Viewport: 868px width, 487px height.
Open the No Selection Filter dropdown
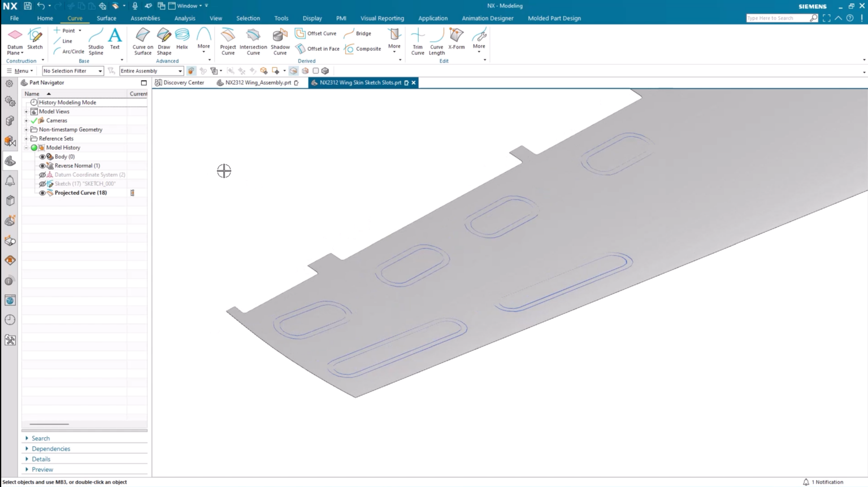pos(73,71)
